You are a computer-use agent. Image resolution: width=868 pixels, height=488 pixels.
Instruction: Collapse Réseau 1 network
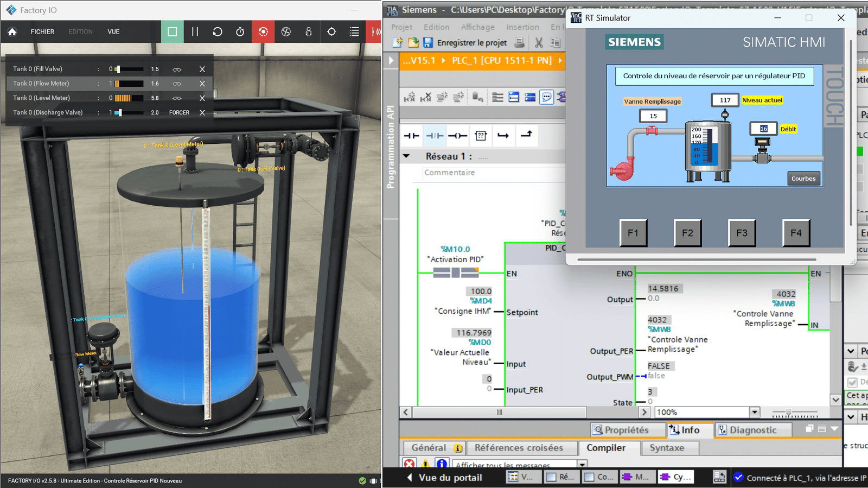406,156
